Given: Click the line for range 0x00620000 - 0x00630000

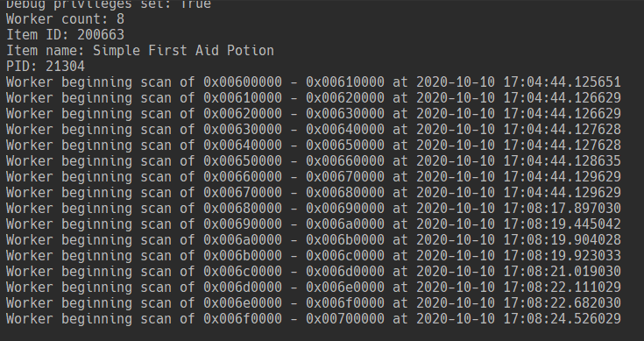Looking at the screenshot, I should click(x=314, y=114).
